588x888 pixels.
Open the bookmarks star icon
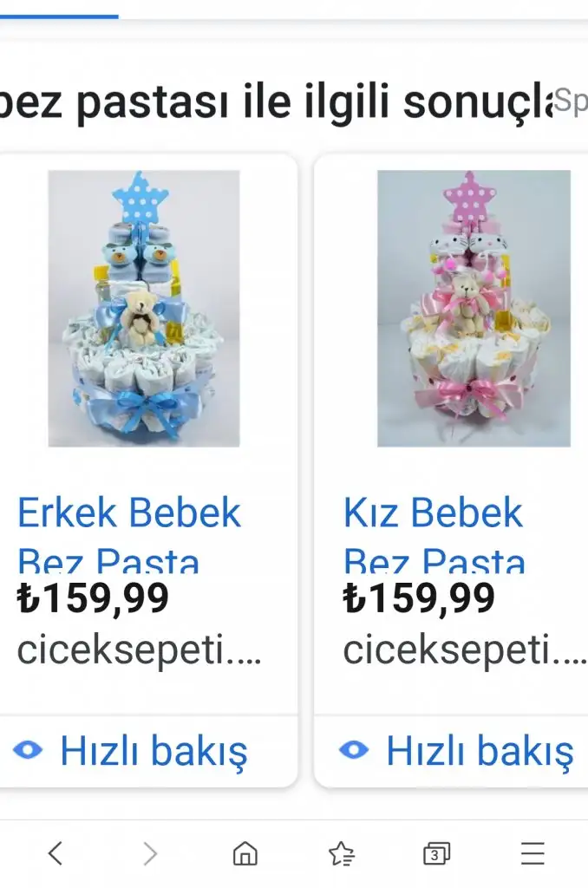click(x=341, y=853)
